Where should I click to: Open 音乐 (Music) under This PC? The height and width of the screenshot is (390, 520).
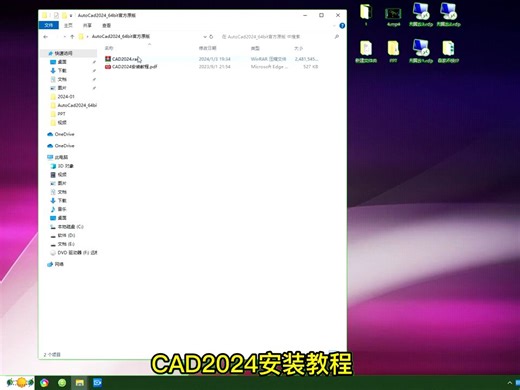[62, 209]
